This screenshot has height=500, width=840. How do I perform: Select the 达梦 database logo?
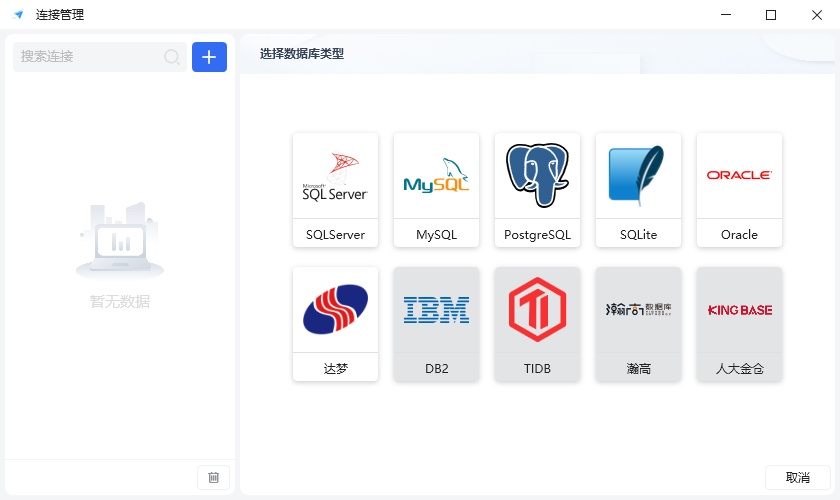335,309
